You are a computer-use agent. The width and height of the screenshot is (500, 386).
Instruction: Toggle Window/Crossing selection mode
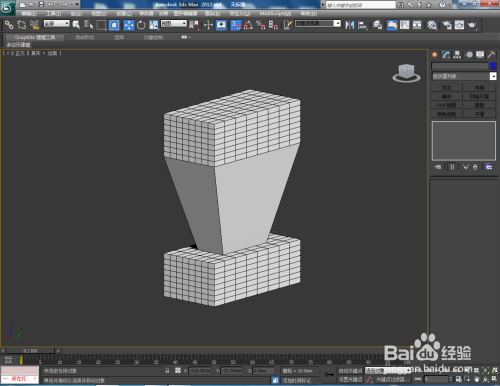coord(114,25)
